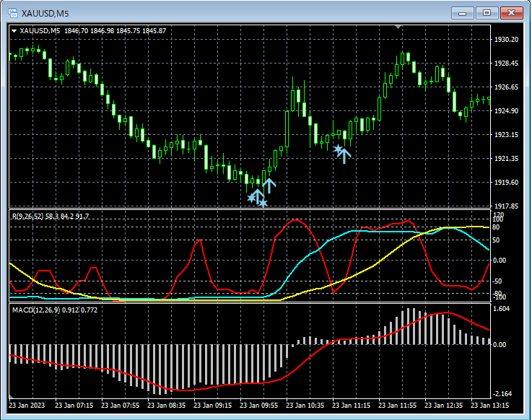The image size is (532, 420).
Task: Click the -50 level on R indicator scale
Action: [497, 281]
